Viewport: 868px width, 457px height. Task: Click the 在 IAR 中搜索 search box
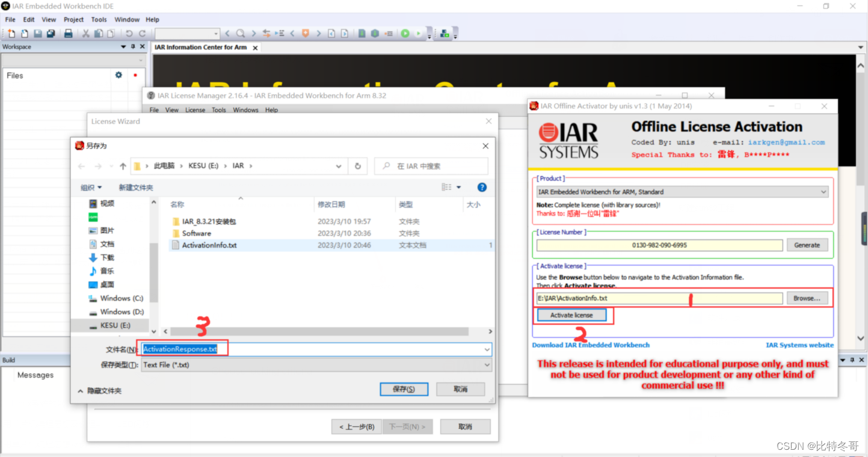pos(431,166)
